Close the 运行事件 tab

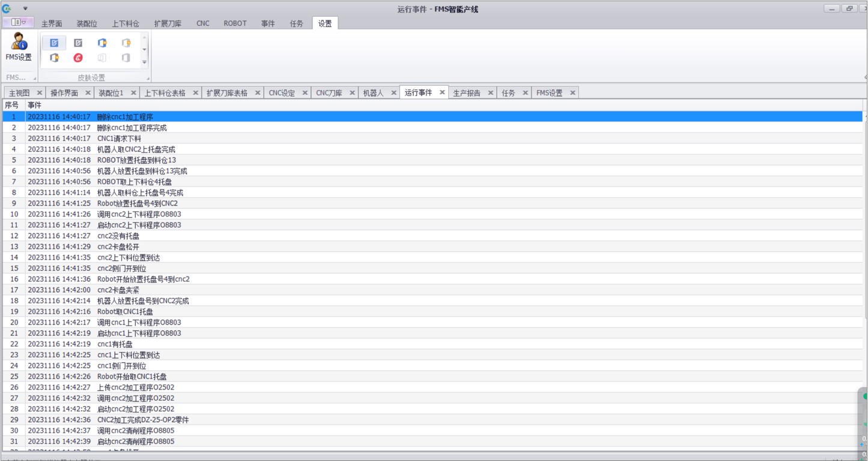442,93
